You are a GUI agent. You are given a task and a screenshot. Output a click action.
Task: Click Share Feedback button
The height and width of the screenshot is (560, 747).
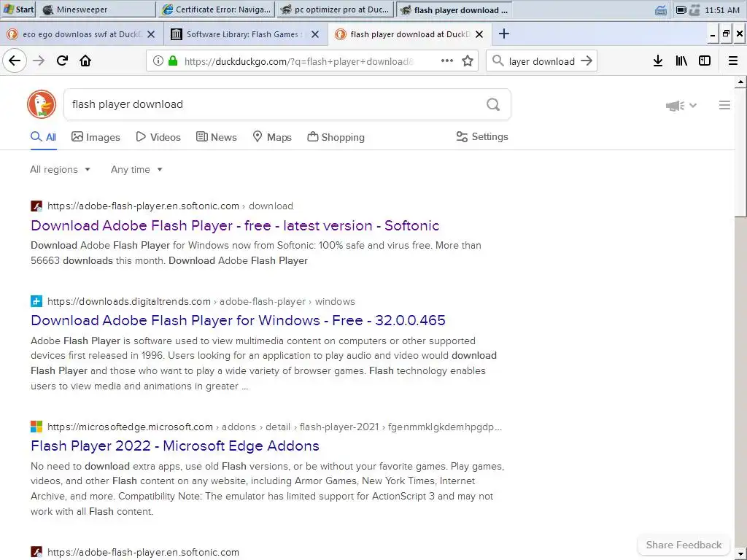pos(684,545)
